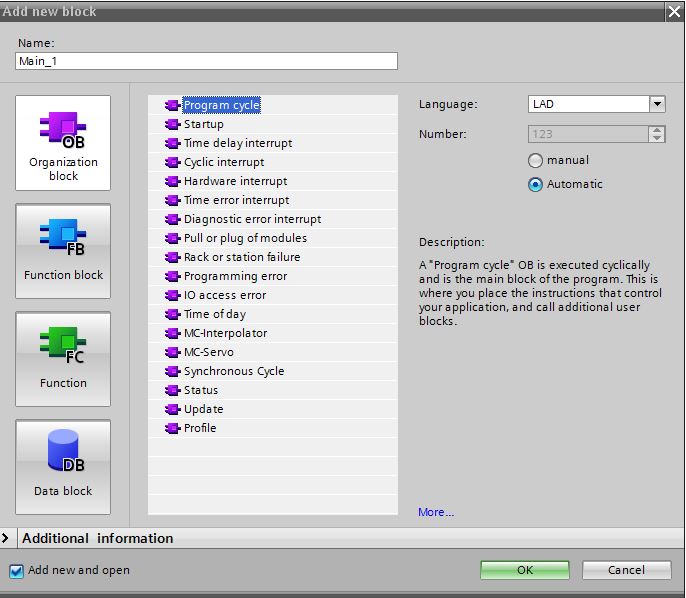Click the OB icon beside Cyclic interrupt
Image resolution: width=686 pixels, height=598 pixels.
[x=172, y=162]
